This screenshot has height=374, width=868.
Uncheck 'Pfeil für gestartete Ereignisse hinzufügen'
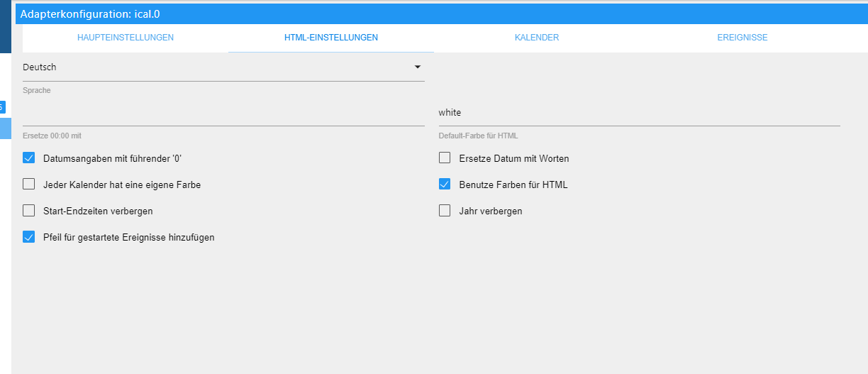pyautogui.click(x=29, y=237)
